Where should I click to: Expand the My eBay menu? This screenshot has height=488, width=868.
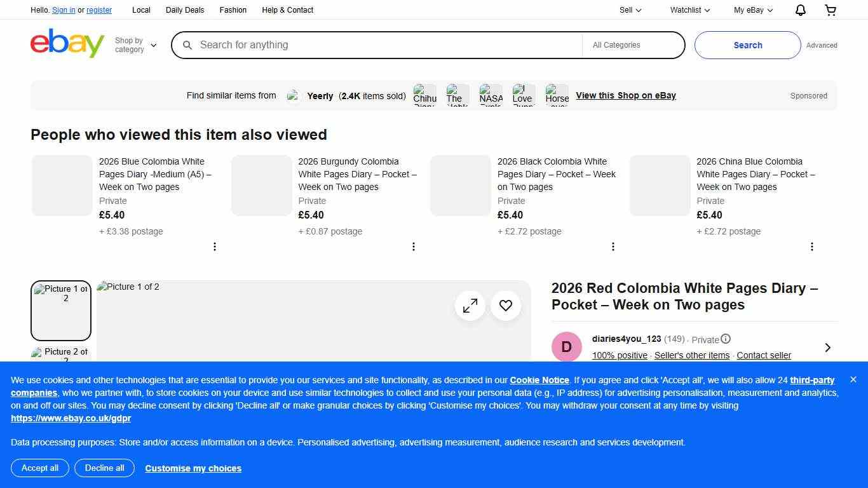pyautogui.click(x=753, y=10)
